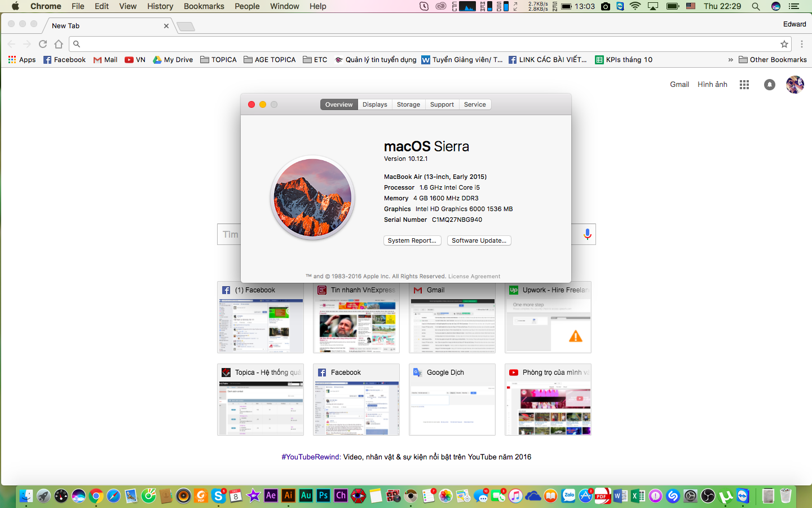Image resolution: width=812 pixels, height=508 pixels.
Task: Open #YouTubeRewind link
Action: point(311,457)
